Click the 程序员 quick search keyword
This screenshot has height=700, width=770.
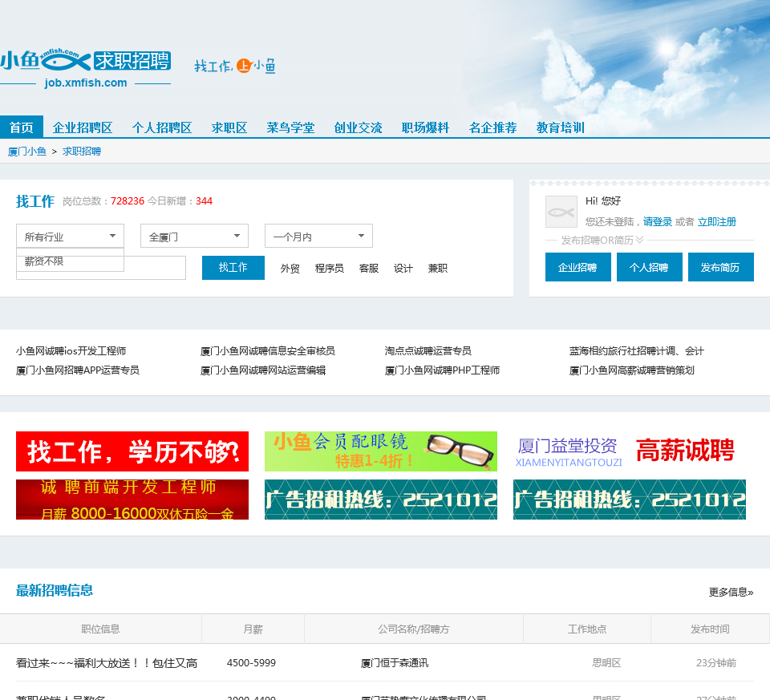click(x=330, y=269)
